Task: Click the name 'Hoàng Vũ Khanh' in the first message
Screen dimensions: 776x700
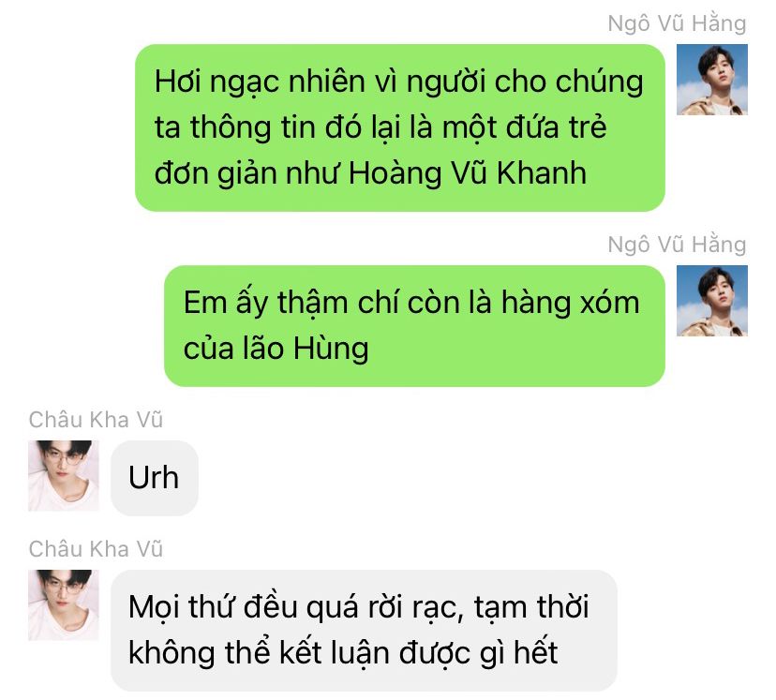Action: pos(468,173)
